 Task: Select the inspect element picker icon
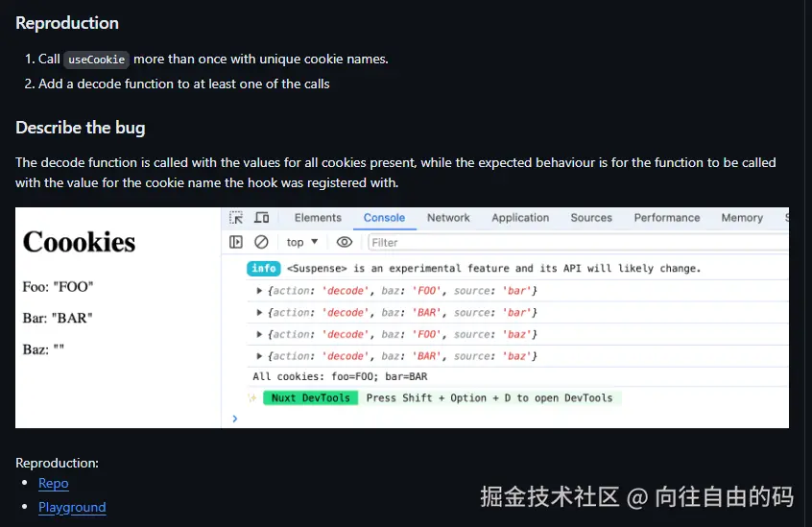click(236, 218)
